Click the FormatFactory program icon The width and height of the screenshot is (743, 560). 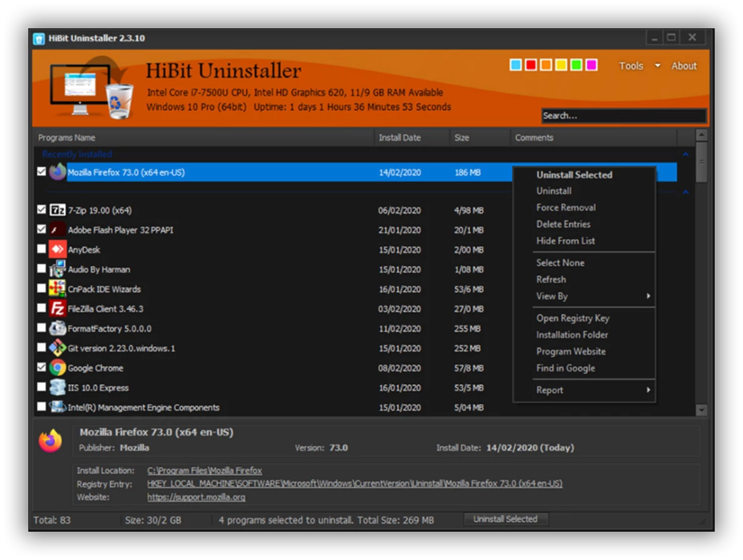click(58, 329)
